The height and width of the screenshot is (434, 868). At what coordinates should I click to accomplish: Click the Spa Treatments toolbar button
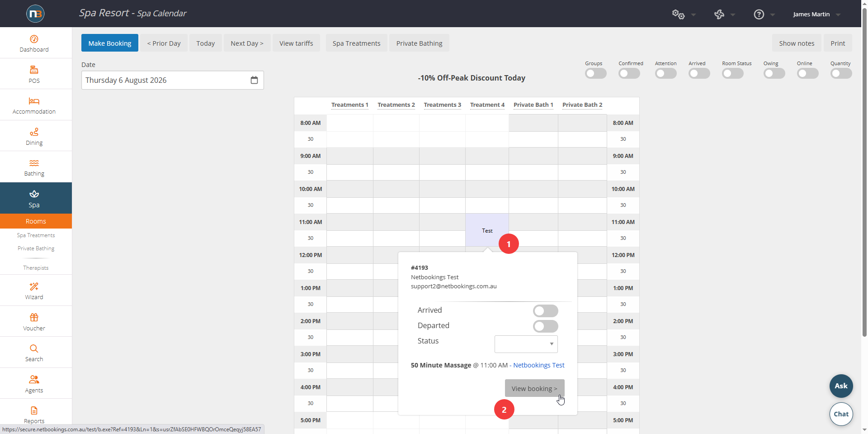click(x=357, y=43)
